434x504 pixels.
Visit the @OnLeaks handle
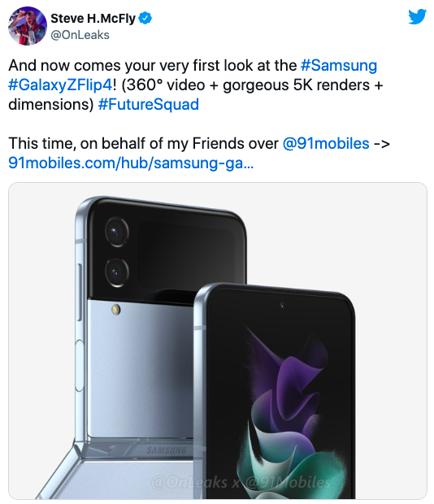(80, 35)
